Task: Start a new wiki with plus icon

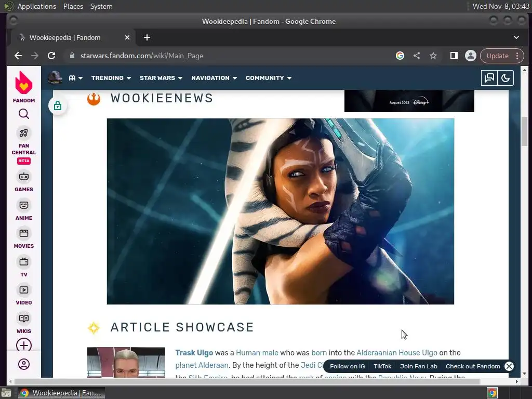Action: [24, 345]
